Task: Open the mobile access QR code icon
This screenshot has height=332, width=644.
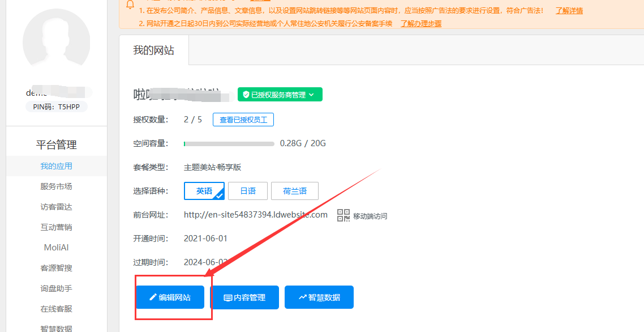Action: 344,215
